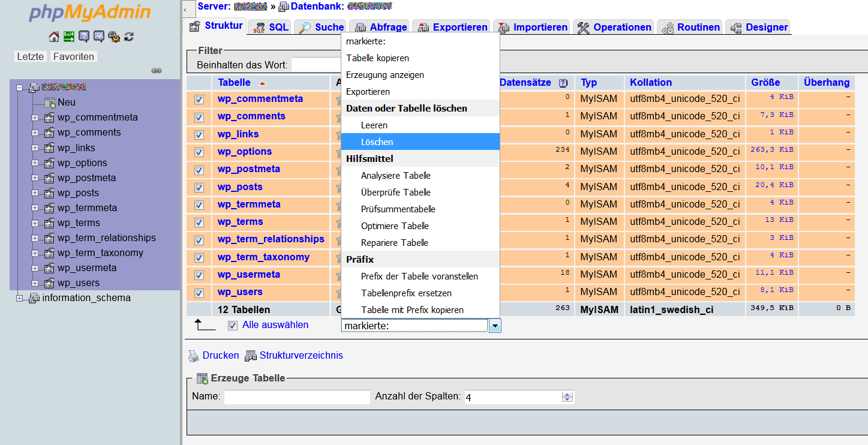Uncheck the wp_posts row checkbox
This screenshot has height=445, width=868.
tap(199, 188)
